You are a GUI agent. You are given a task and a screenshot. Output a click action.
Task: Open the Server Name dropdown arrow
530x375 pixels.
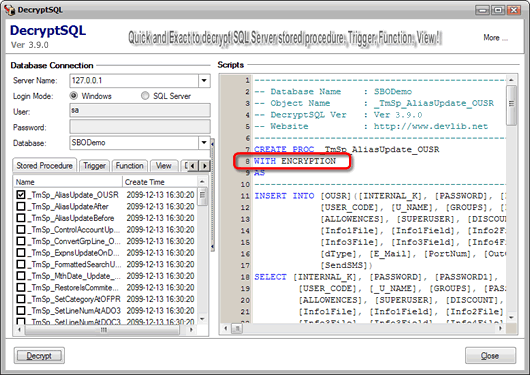pos(204,80)
